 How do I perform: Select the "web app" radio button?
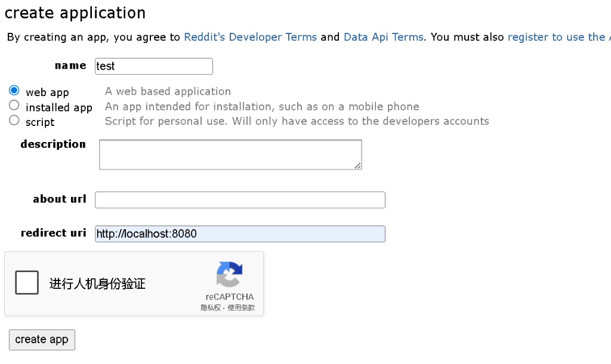pyautogui.click(x=13, y=90)
